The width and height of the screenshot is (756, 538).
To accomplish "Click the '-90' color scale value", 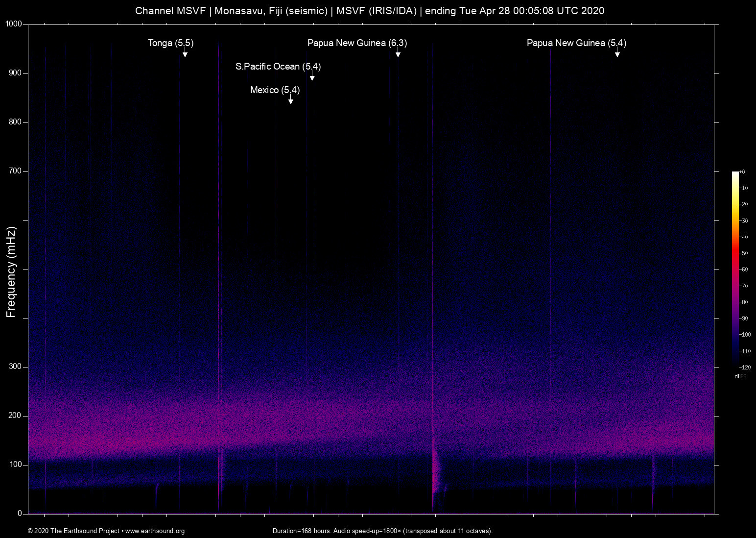I will [x=744, y=318].
